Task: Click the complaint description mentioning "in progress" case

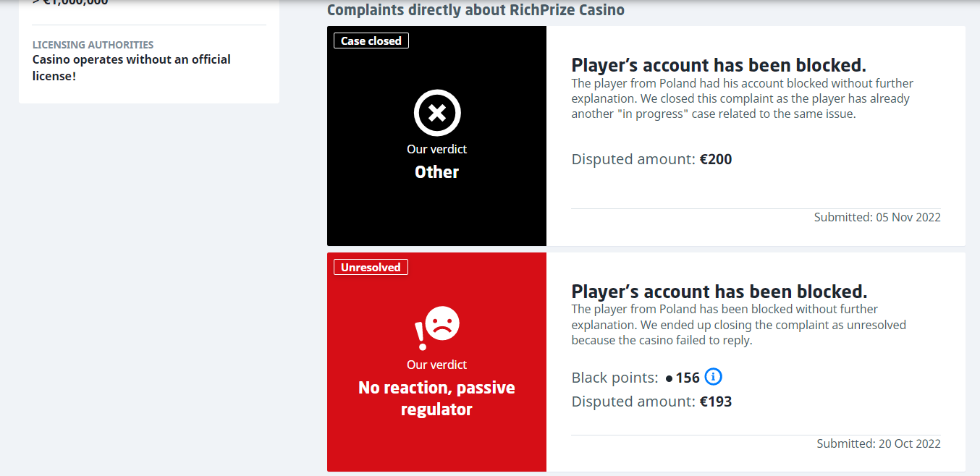Action: (x=743, y=99)
